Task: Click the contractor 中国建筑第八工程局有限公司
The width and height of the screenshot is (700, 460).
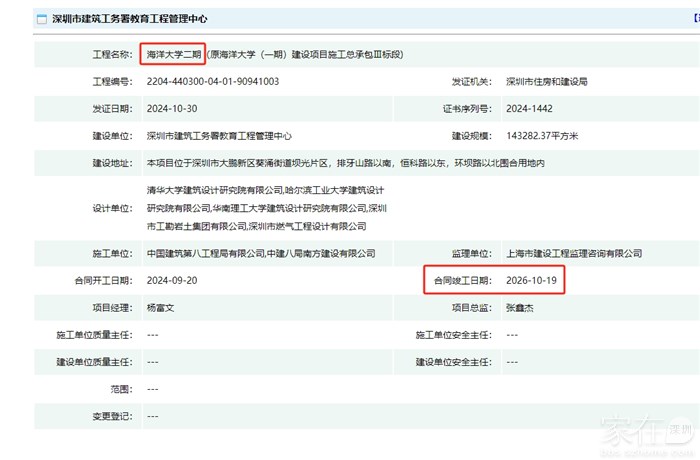Action: tap(203, 254)
